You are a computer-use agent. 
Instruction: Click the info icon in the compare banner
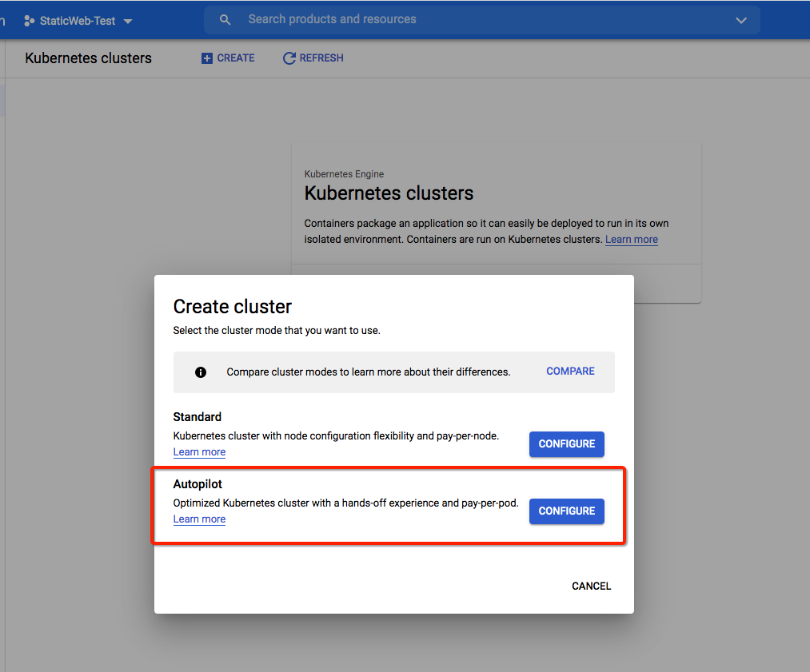pos(201,372)
